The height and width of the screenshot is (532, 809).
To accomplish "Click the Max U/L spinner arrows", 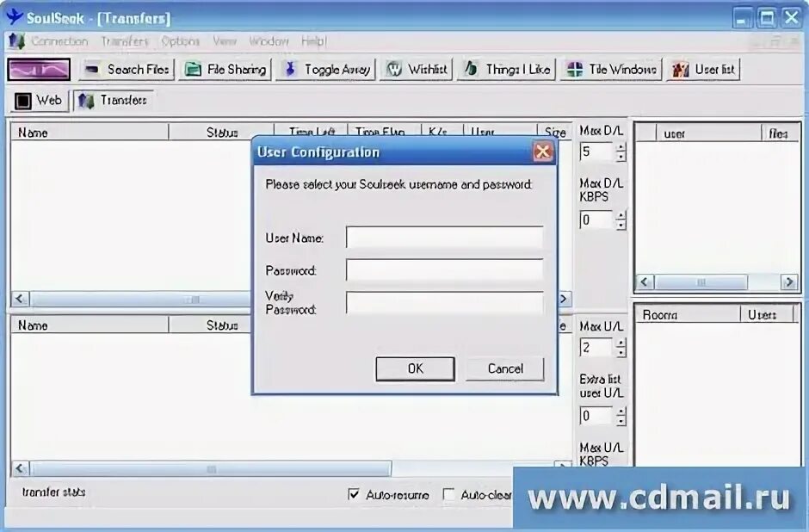I will pyautogui.click(x=621, y=347).
